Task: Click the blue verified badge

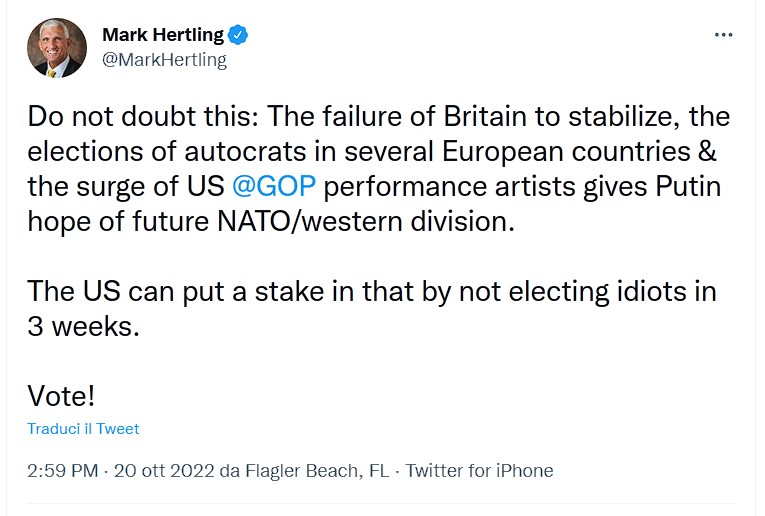Action: click(238, 35)
